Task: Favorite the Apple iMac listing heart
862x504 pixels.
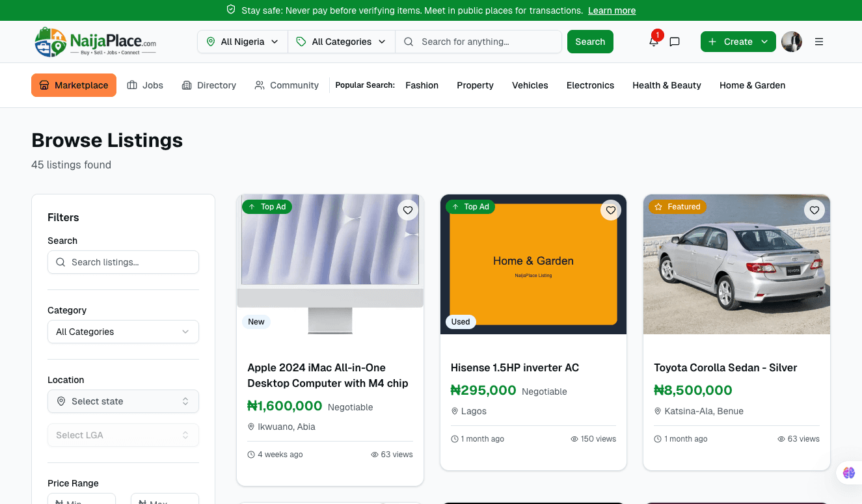Action: click(x=408, y=210)
